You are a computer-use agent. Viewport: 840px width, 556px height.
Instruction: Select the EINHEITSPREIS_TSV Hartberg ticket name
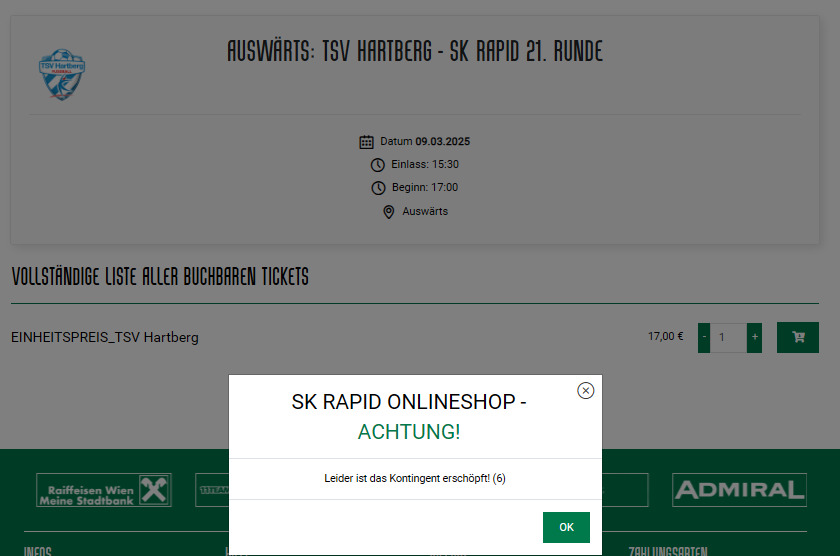[105, 337]
